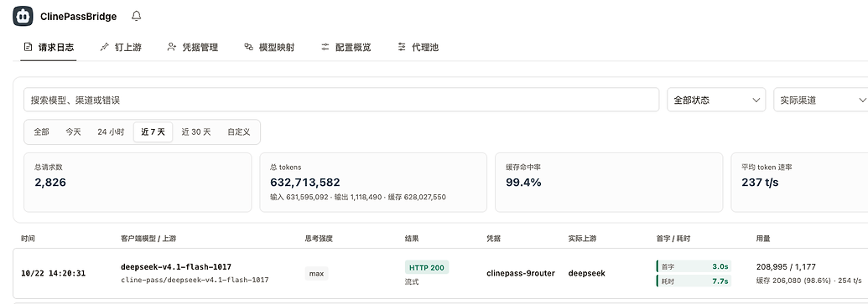Select the 今天 time range filter
Screen dimensions: 868x304
pyautogui.click(x=73, y=132)
